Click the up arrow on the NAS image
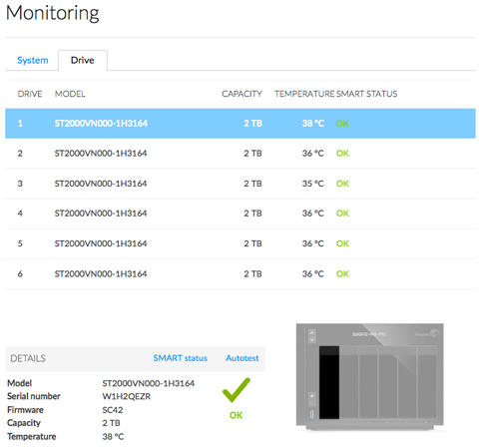This screenshot has height=448, width=479. click(x=312, y=333)
